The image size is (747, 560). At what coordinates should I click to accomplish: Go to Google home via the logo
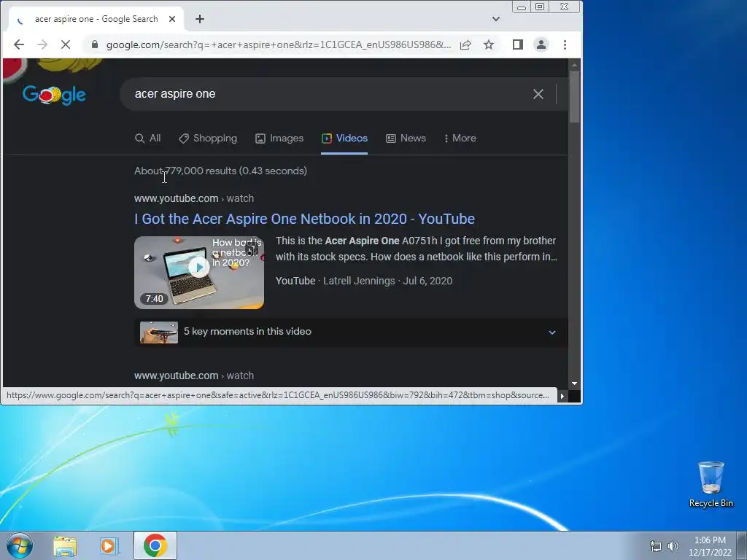[54, 95]
